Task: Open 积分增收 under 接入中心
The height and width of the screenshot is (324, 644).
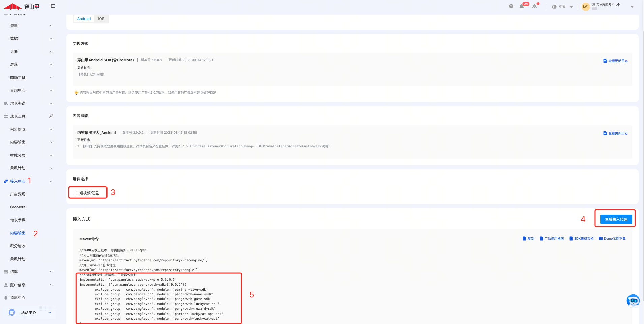Action: click(x=18, y=246)
